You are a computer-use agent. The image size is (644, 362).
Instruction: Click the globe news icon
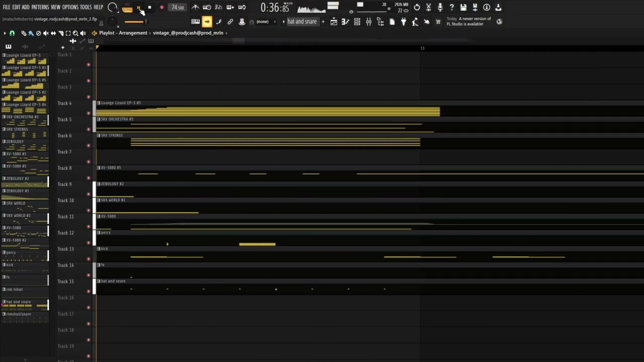tap(499, 22)
